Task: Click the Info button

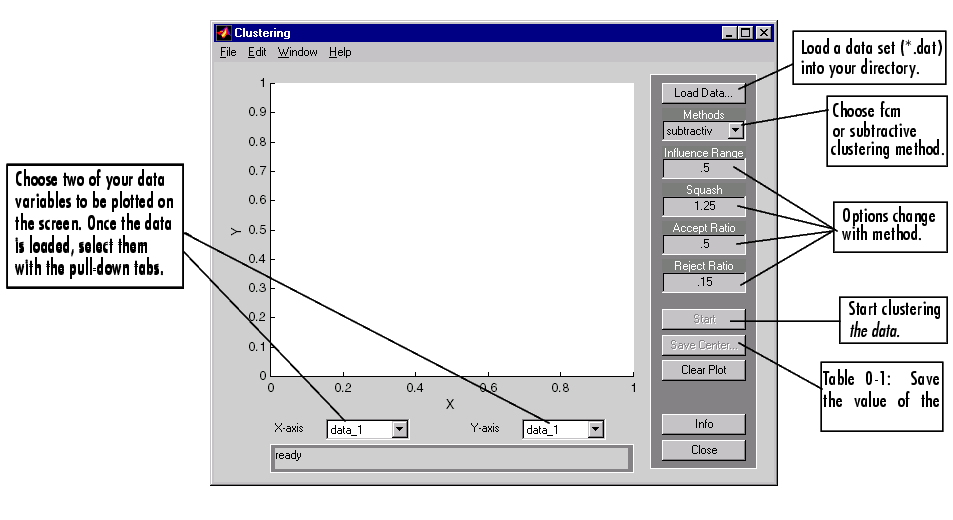Action: pyautogui.click(x=704, y=424)
